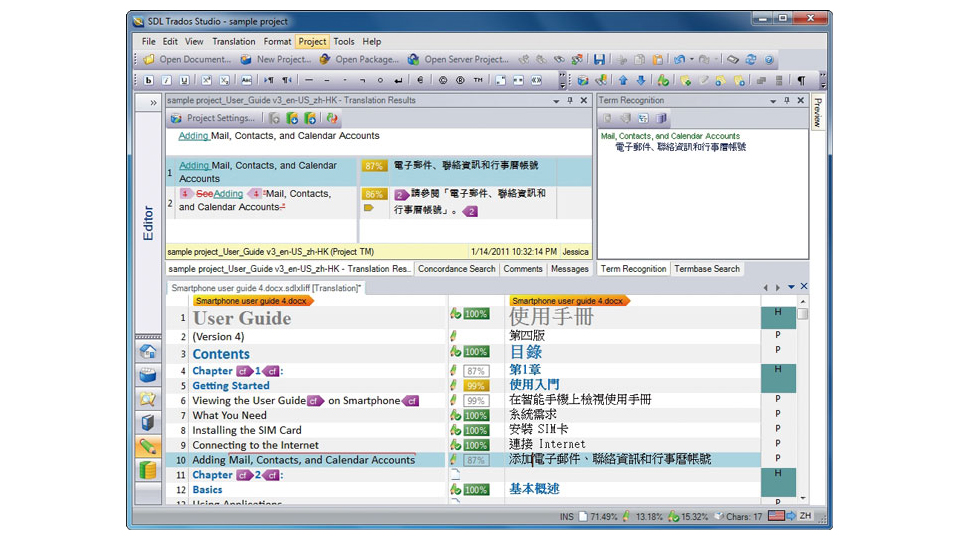
Task: Open the Home view house icon
Action: click(x=148, y=351)
